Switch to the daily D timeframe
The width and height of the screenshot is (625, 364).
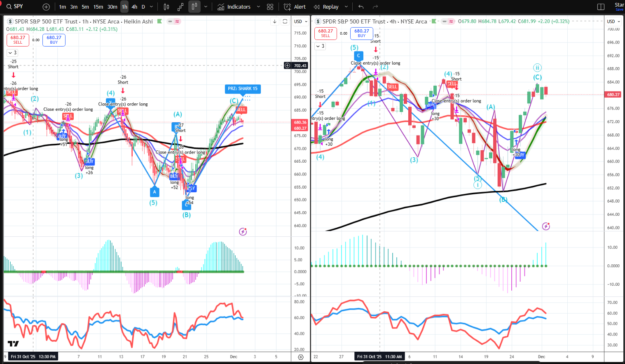click(143, 7)
